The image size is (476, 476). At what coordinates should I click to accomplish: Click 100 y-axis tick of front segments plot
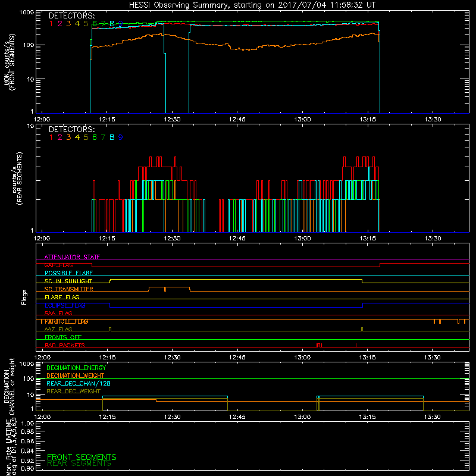click(29, 45)
